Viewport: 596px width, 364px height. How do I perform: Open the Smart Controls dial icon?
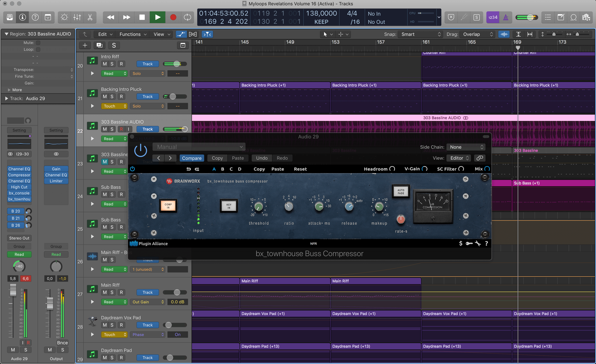click(x=64, y=17)
